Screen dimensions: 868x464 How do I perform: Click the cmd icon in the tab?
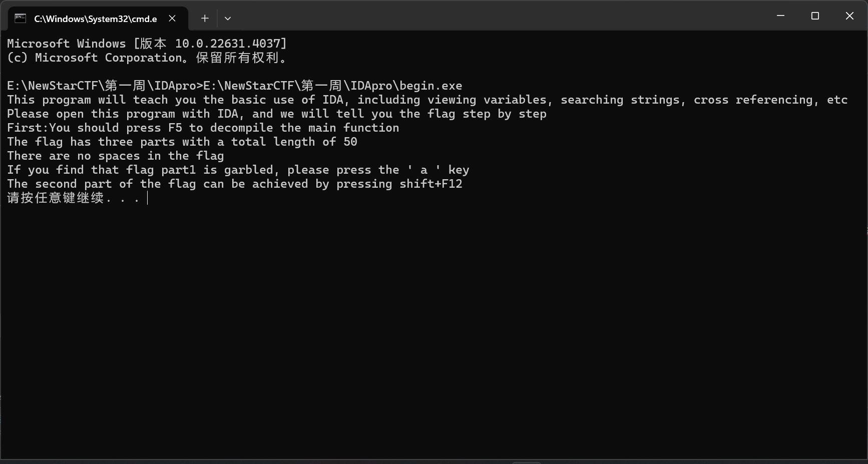pyautogui.click(x=20, y=19)
